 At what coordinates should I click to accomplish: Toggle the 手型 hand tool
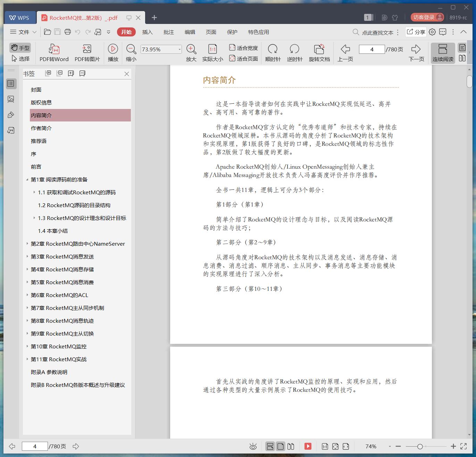[x=20, y=48]
